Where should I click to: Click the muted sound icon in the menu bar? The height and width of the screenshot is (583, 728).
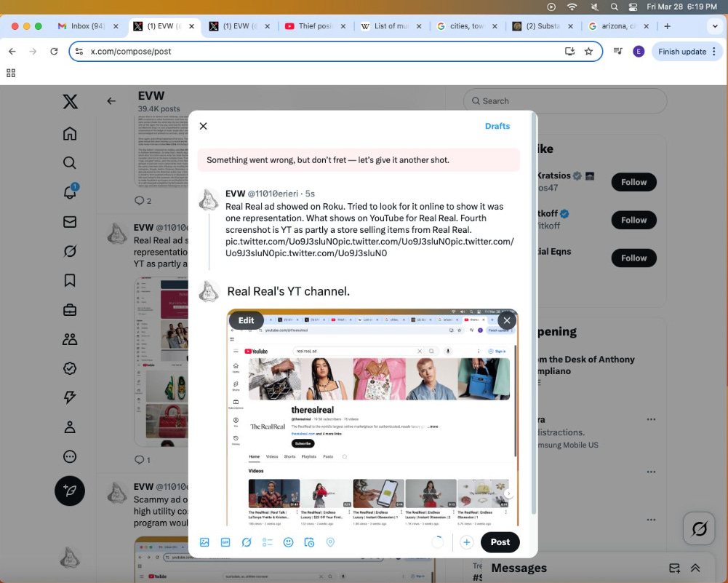click(x=594, y=7)
